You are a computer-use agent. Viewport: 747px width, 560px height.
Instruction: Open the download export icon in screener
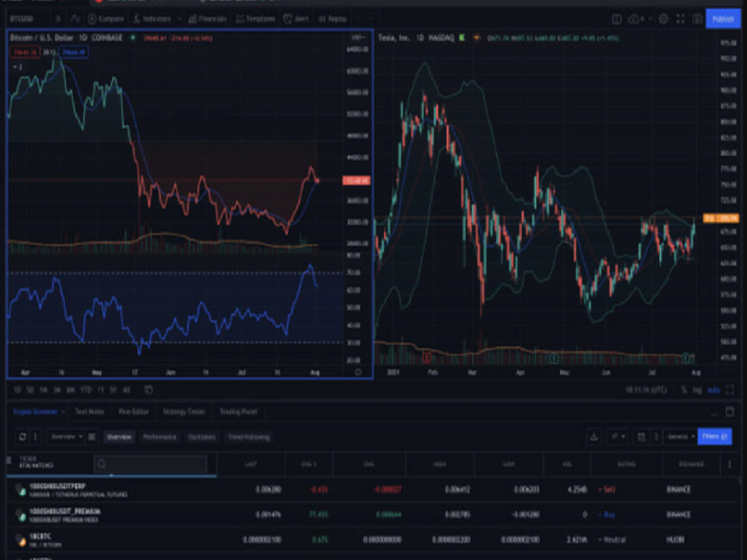594,437
